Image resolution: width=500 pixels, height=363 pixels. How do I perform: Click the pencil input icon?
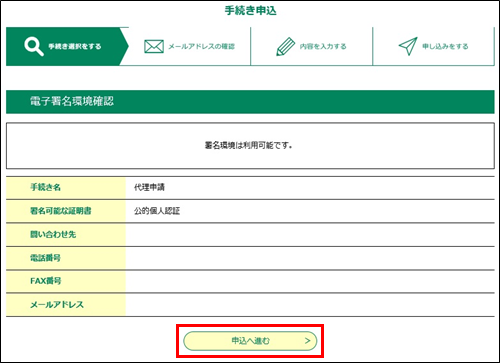pos(286,46)
